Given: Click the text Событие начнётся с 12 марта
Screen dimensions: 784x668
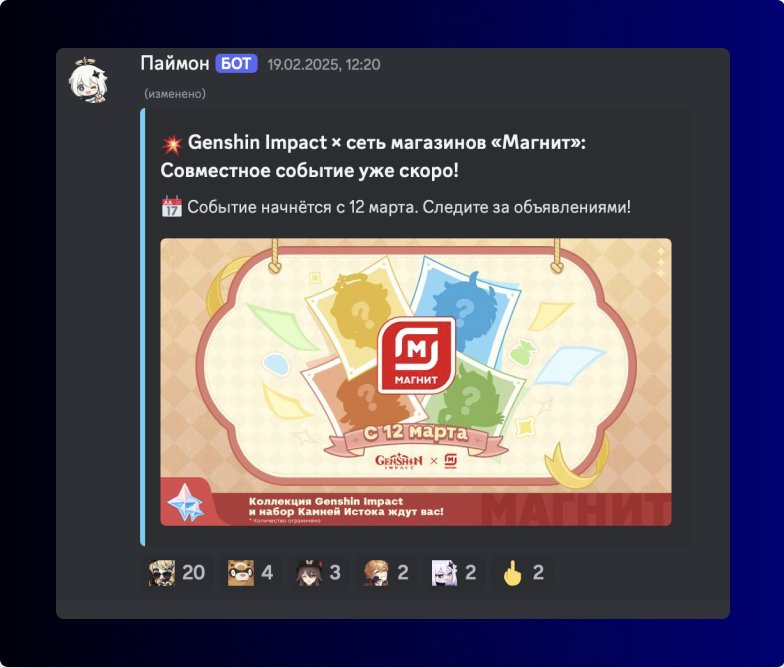Looking at the screenshot, I should click(x=302, y=207).
